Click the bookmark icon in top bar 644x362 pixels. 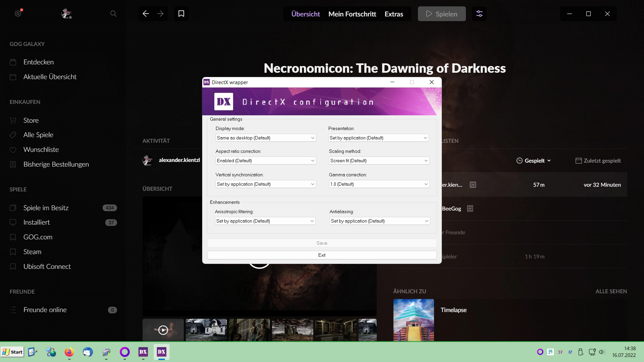tap(181, 14)
